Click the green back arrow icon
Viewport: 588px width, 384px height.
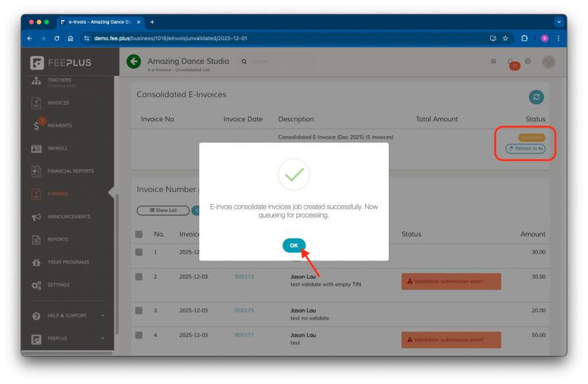(134, 62)
